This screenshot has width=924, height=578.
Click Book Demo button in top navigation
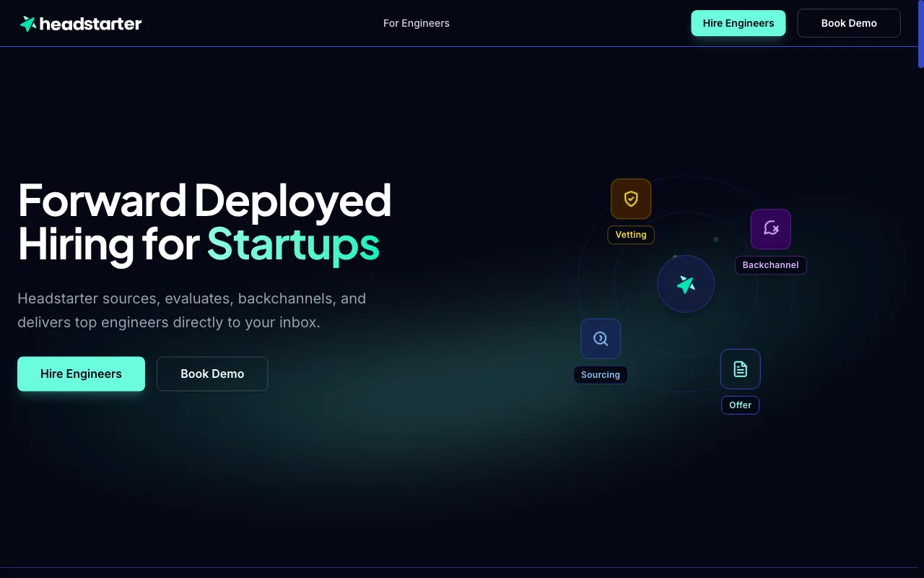coord(849,23)
